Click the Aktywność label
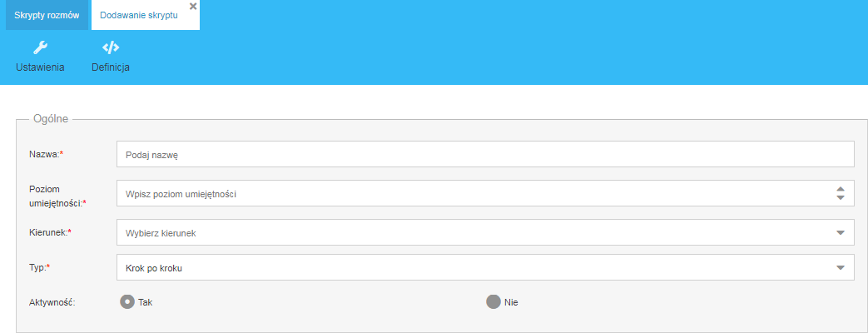The width and height of the screenshot is (868, 333). tap(52, 302)
